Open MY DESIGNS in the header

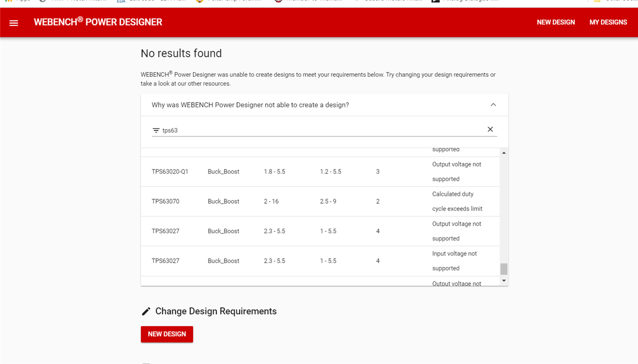tap(608, 22)
